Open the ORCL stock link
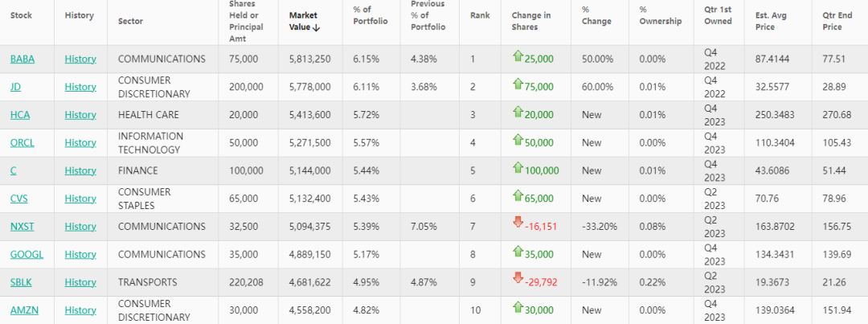868x324 pixels. pos(23,143)
